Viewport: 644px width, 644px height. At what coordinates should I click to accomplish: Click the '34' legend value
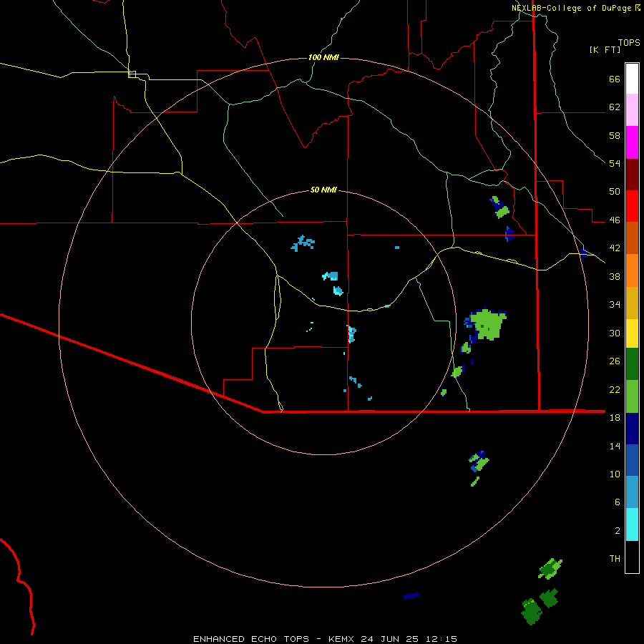point(615,305)
